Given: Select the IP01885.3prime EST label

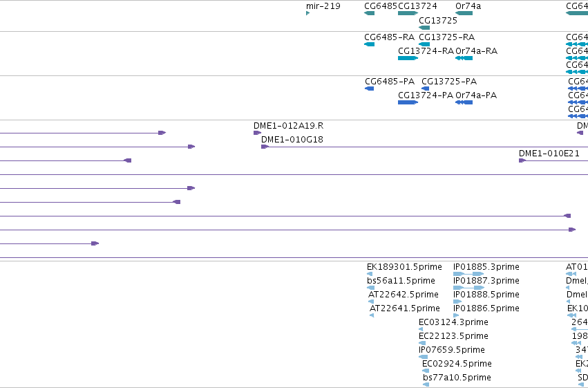Looking at the screenshot, I should coord(486,267).
